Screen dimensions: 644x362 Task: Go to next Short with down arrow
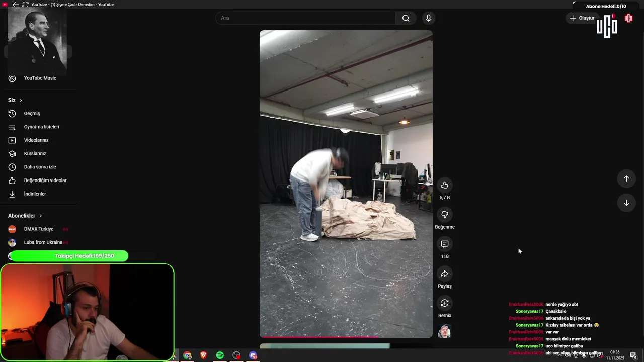[x=626, y=203]
